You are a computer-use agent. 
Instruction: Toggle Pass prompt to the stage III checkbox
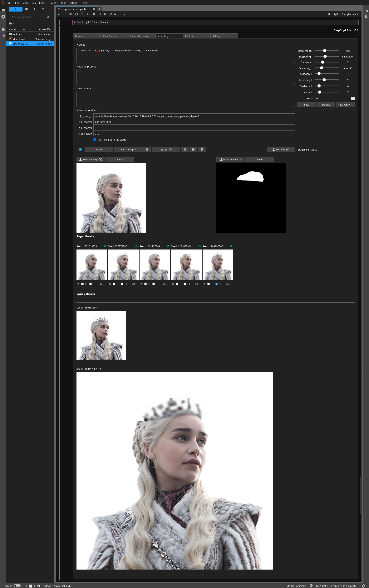[x=95, y=140]
